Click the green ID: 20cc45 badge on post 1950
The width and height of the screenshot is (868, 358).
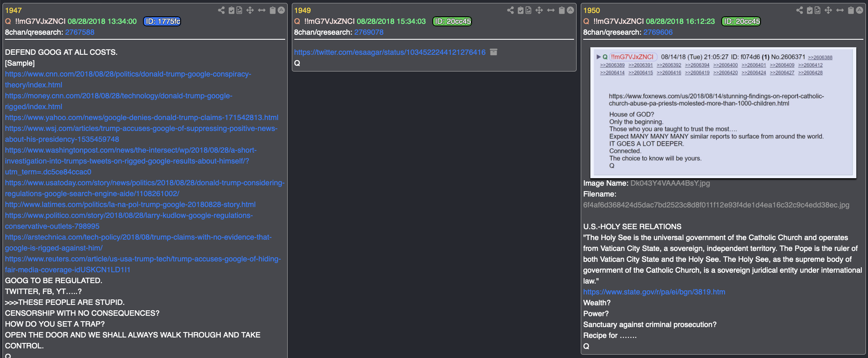tap(741, 21)
